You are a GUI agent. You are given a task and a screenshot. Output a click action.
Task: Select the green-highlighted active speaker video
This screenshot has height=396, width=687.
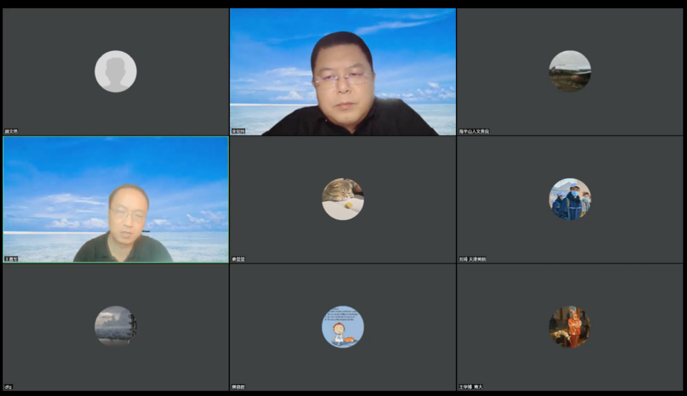116,199
